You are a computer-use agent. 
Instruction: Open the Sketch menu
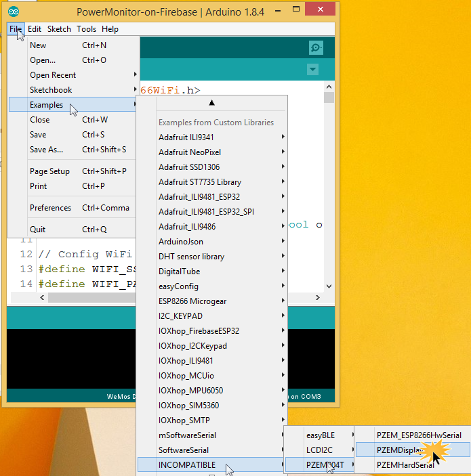59,29
